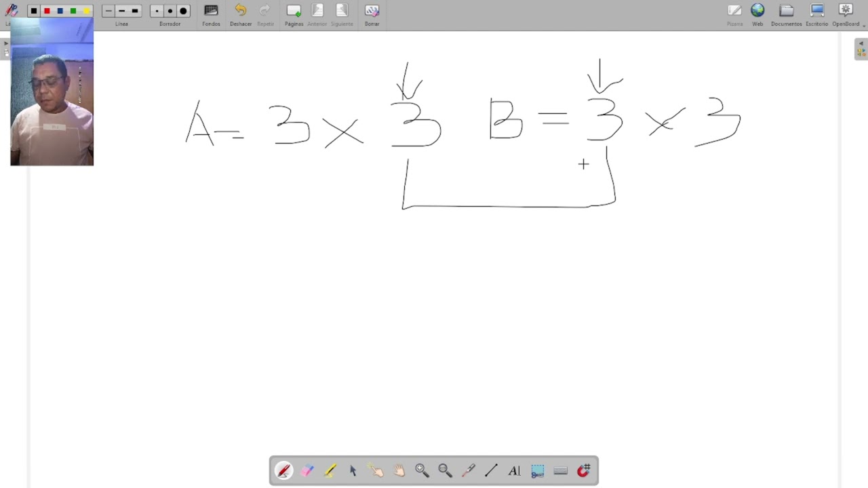Pick blue pen color

coord(60,11)
